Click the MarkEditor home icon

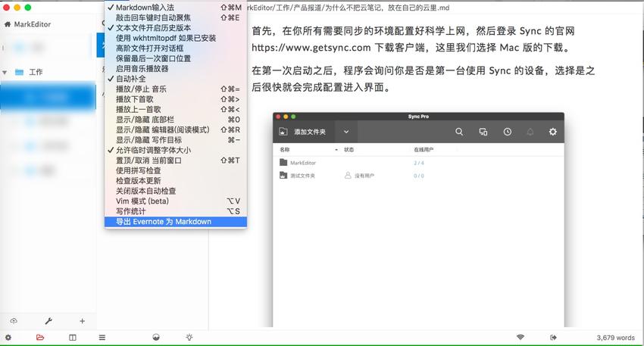pyautogui.click(x=8, y=24)
